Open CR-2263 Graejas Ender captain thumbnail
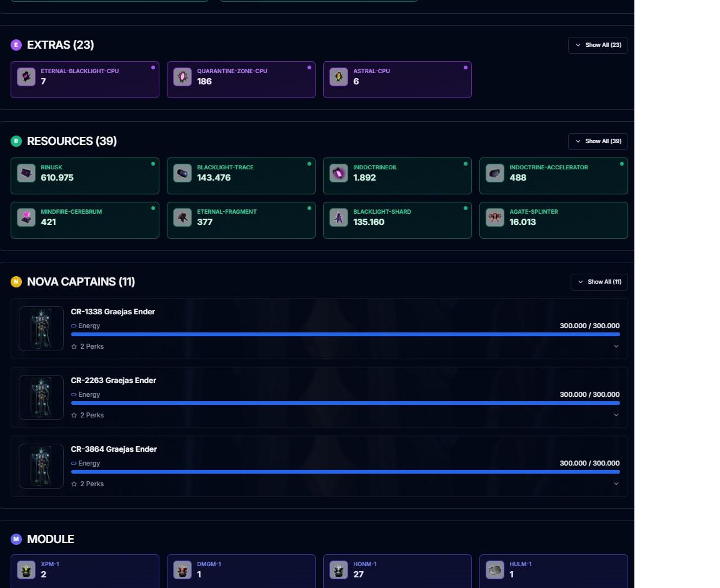720x588 pixels. [x=41, y=397]
